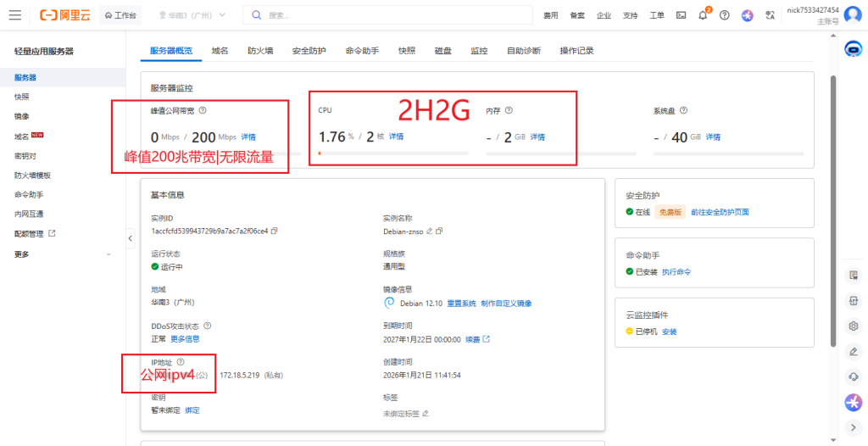Edit instance name Debian-znso with the pencil icon
This screenshot has width=868, height=446.
[430, 231]
